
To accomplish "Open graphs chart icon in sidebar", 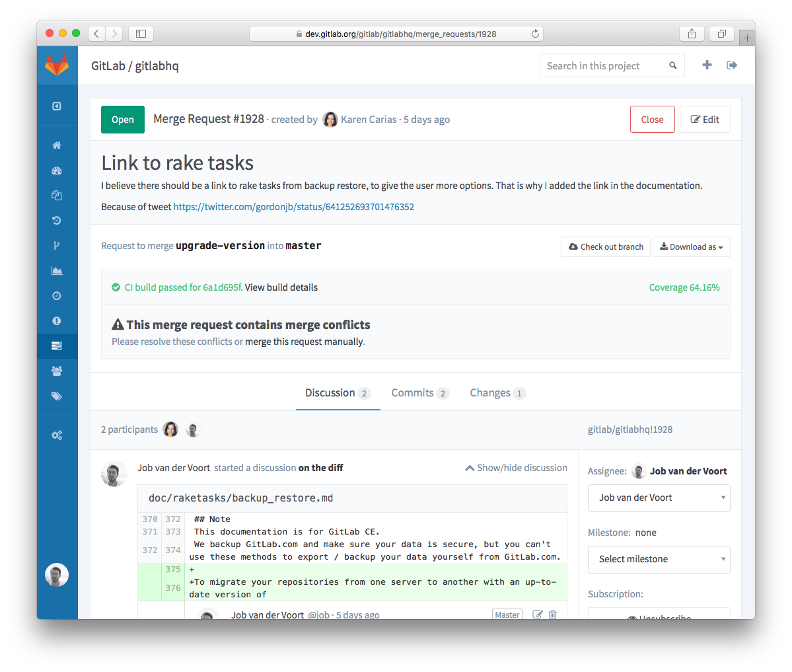I will click(57, 271).
